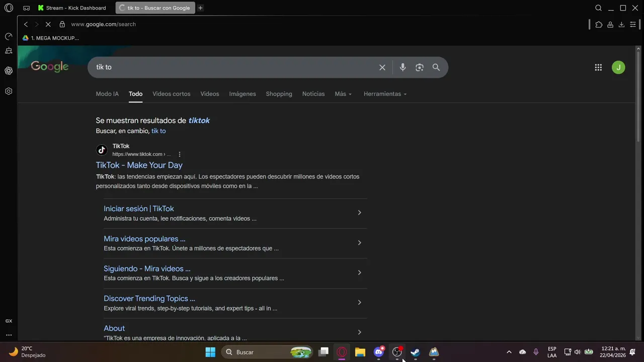Open the Opera main menu logo
The image size is (644, 362).
[x=9, y=8]
